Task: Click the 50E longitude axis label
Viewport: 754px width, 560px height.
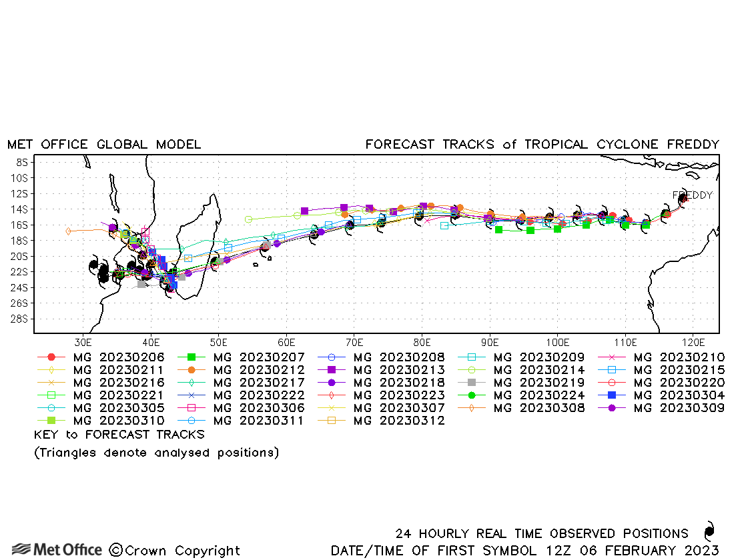Action: (218, 343)
